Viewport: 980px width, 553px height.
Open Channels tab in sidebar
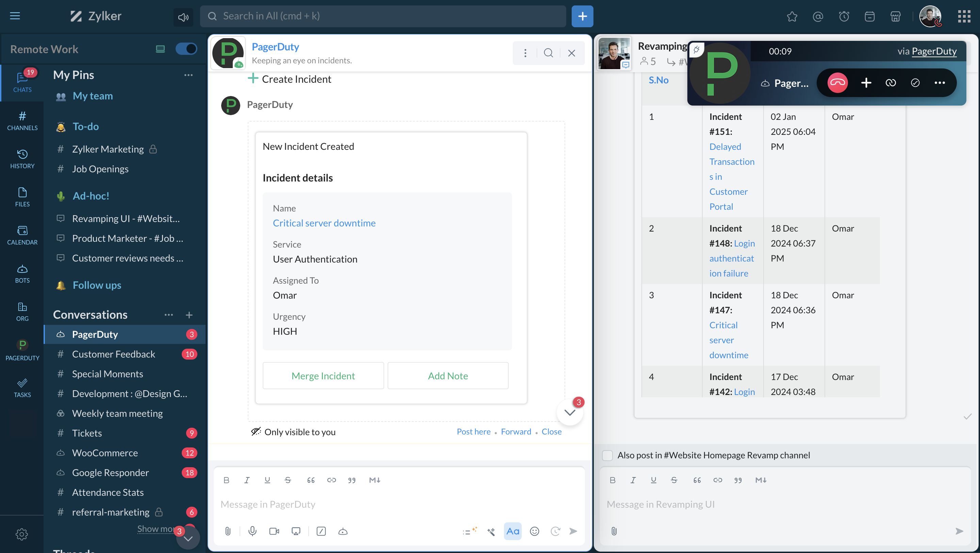point(22,121)
